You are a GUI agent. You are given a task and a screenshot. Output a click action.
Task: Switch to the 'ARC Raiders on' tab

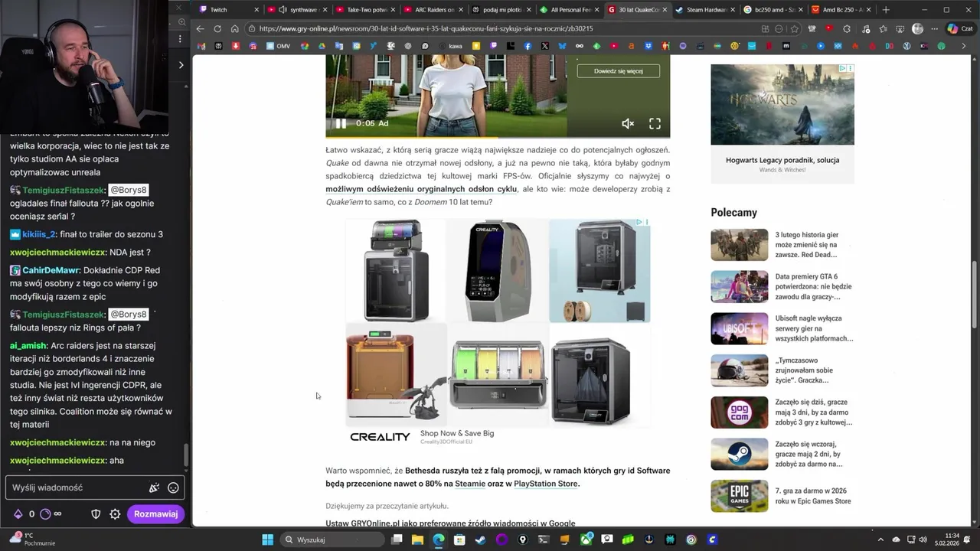click(433, 10)
